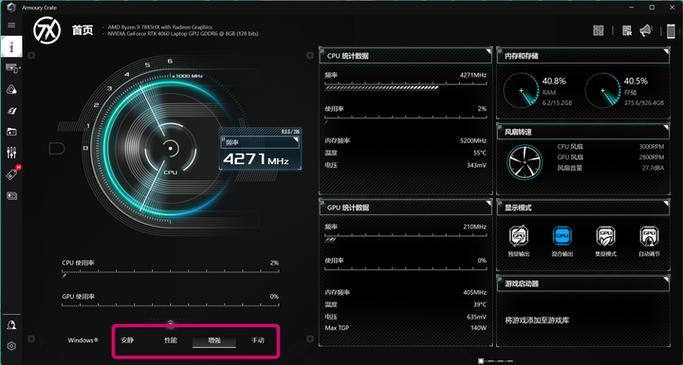The width and height of the screenshot is (683, 365).
Task: Open the Devices icon in sidebar
Action: click(x=12, y=68)
